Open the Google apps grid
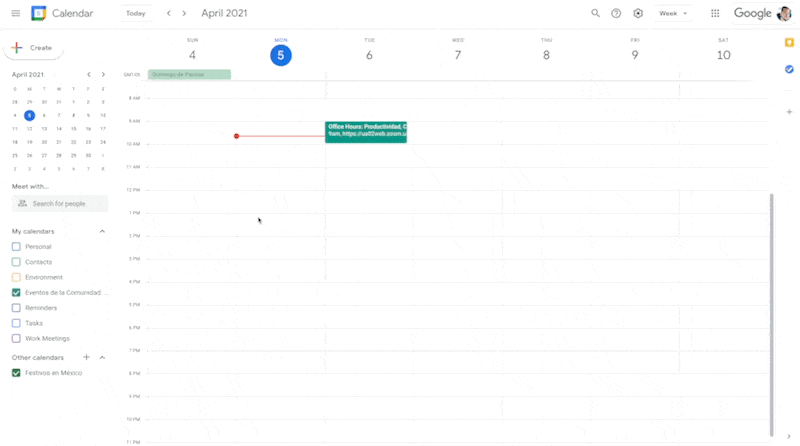The height and width of the screenshot is (446, 800). [715, 13]
